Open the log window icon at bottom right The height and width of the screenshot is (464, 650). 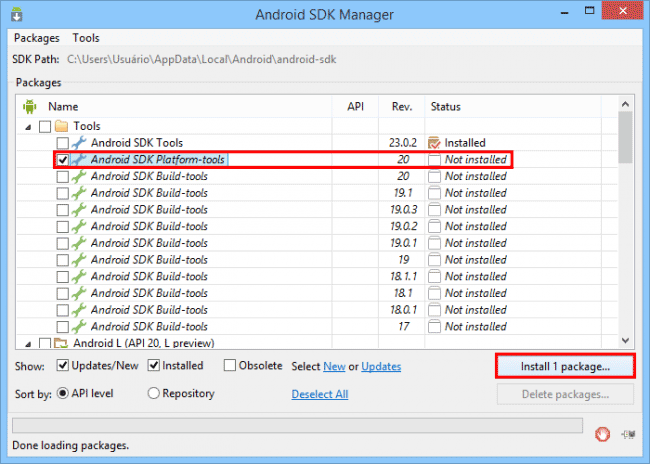(x=628, y=434)
